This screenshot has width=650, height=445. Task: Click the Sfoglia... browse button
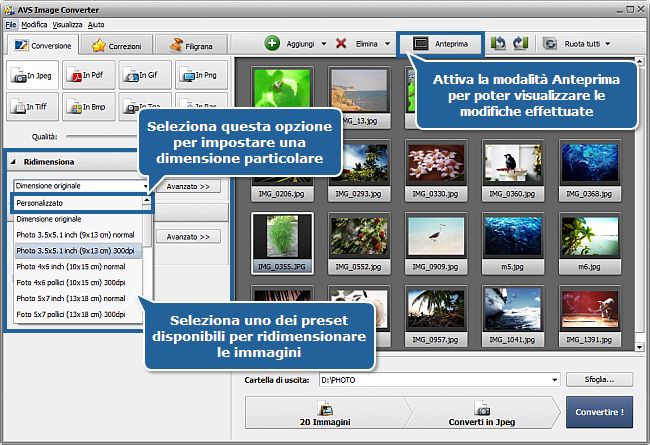click(x=599, y=379)
